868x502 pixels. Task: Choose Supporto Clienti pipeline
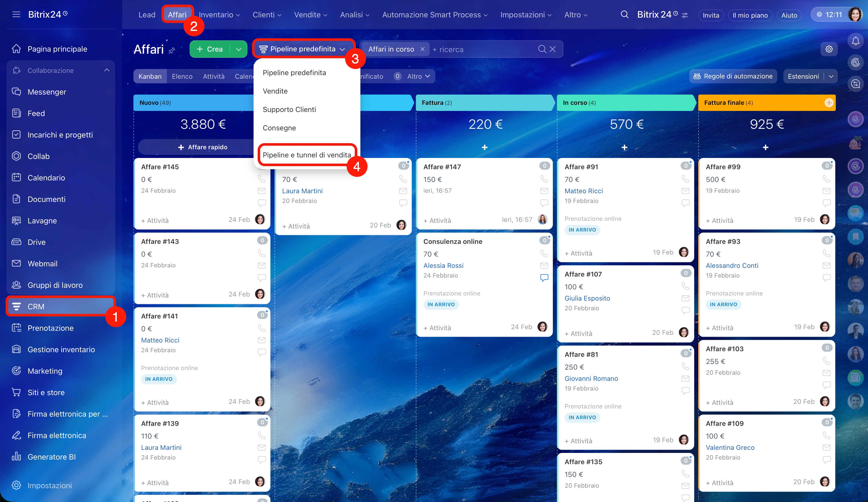point(289,110)
